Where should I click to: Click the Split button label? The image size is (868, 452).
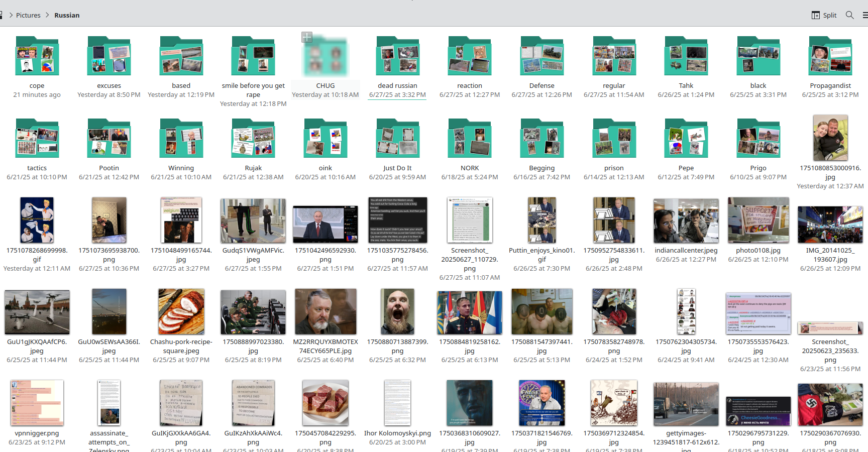(830, 15)
